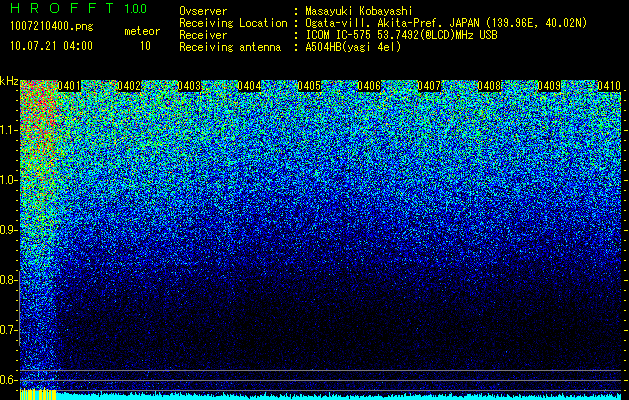The image size is (629, 400).
Task: Click the A504HB(yagi 4el) antenna text
Action: click(353, 47)
